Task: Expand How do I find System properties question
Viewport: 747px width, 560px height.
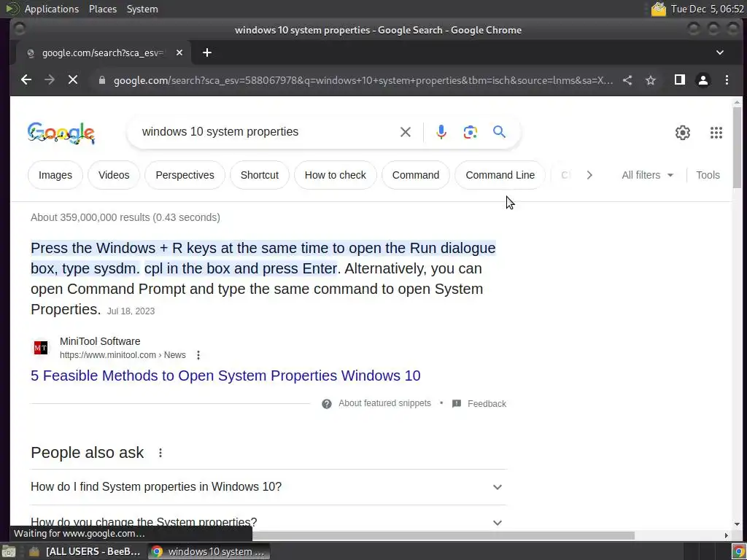Action: click(x=268, y=487)
